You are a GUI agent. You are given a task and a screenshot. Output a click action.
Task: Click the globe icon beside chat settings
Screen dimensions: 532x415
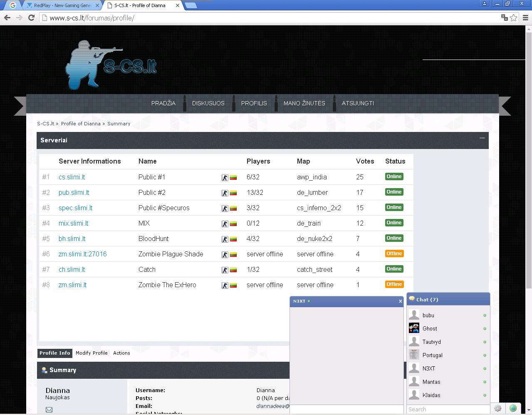point(513,408)
